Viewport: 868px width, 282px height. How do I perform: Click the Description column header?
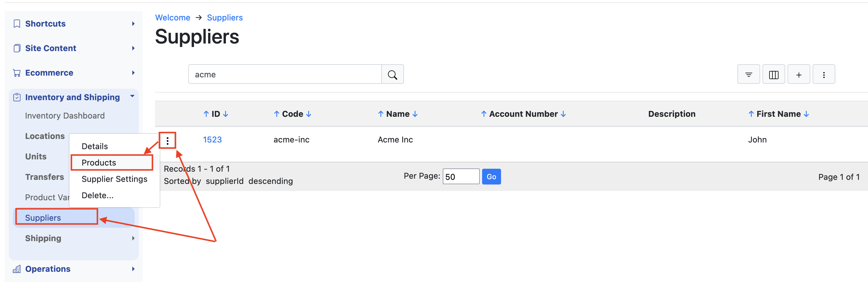(x=672, y=114)
